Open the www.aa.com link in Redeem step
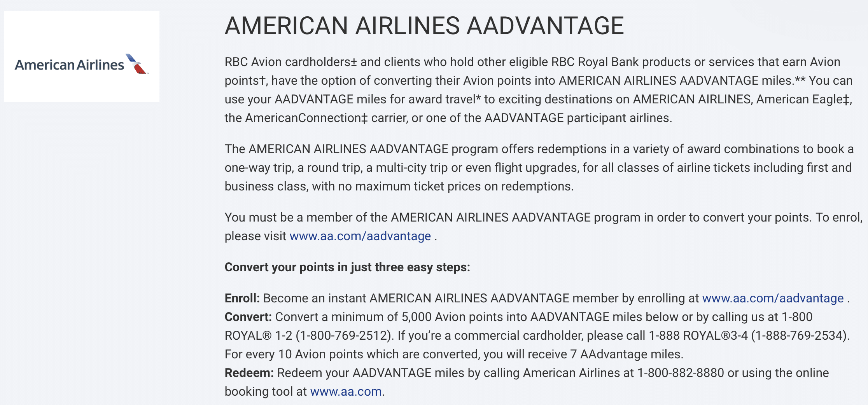 (x=346, y=392)
